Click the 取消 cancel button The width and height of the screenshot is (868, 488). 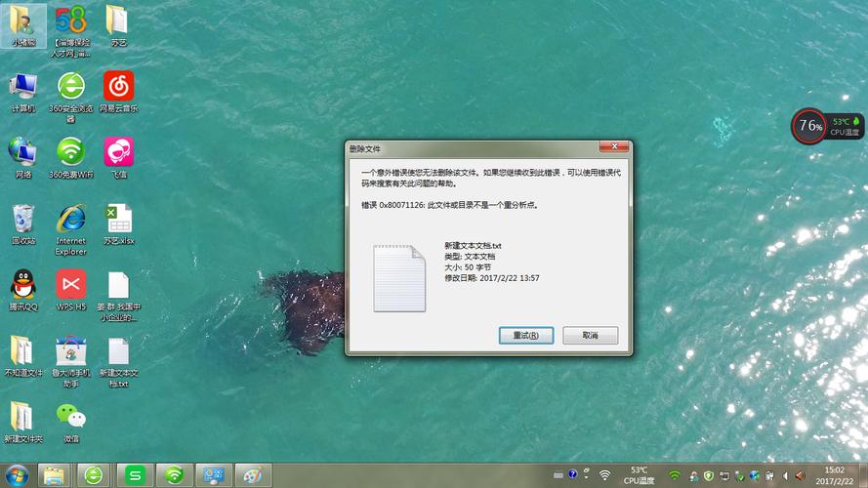click(x=590, y=335)
